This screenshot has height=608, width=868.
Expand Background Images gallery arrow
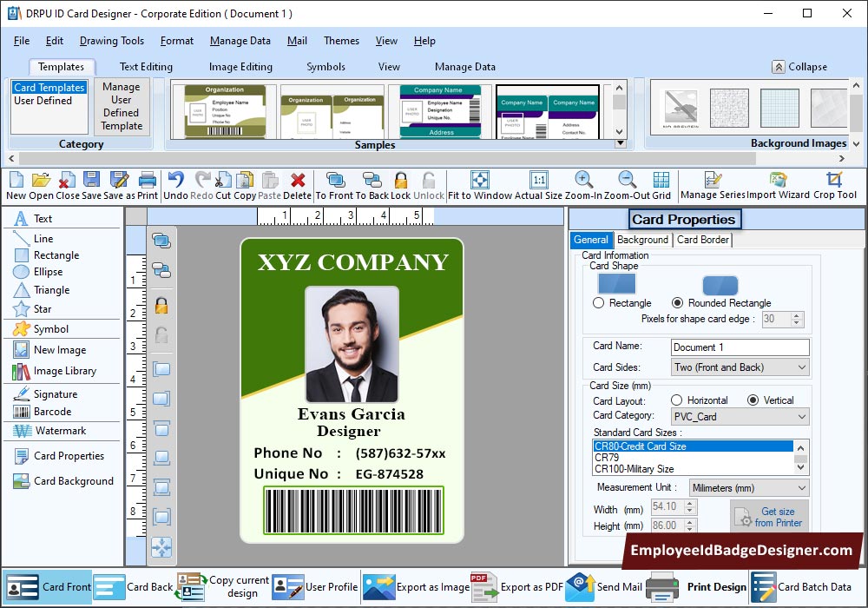pos(856,144)
